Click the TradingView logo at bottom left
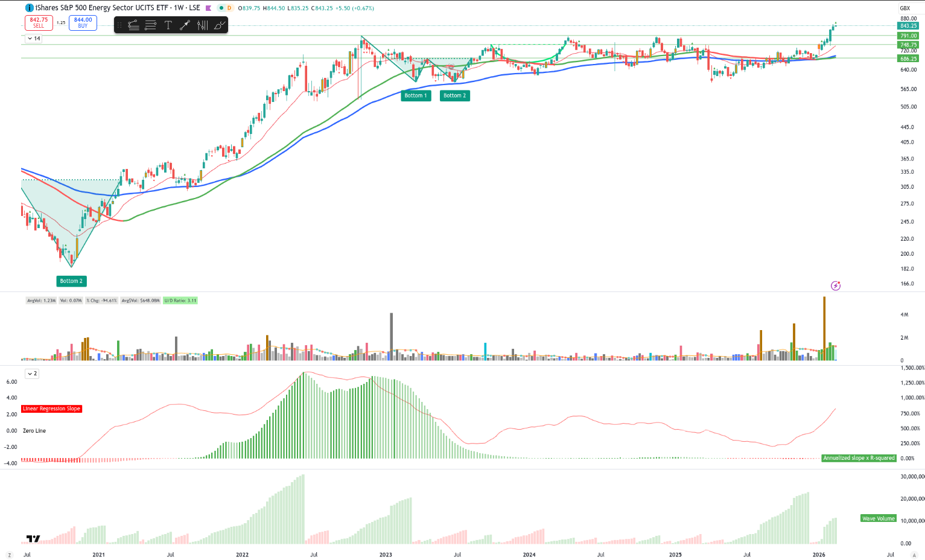The image size is (925, 560). coord(33,539)
